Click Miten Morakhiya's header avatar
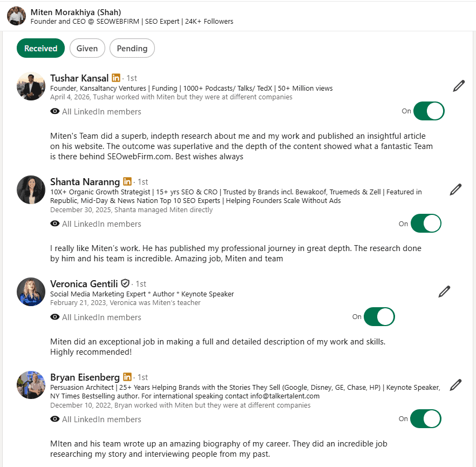Screen dimensions: 476x467 click(x=16, y=16)
